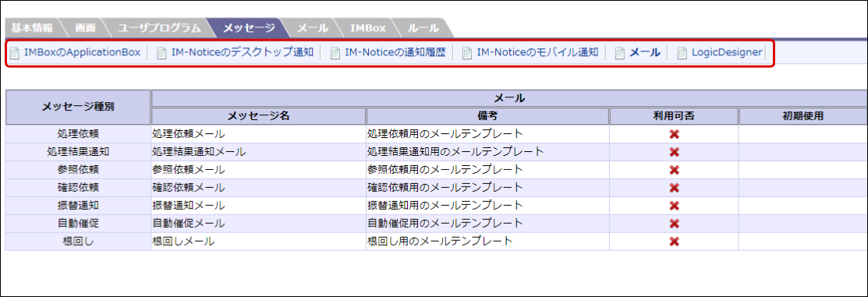Image resolution: width=868 pixels, height=297 pixels.
Task: Click the red X in the 自動催促メール row
Action: [x=675, y=224]
